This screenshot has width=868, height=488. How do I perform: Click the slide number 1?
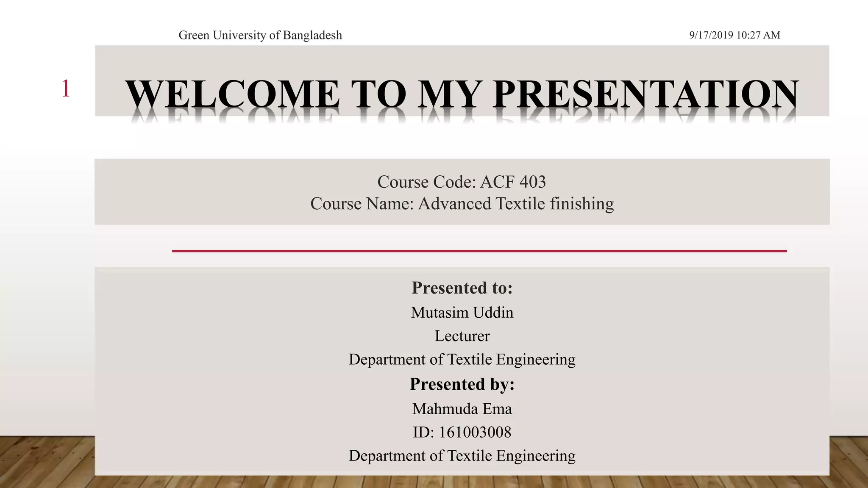click(65, 89)
